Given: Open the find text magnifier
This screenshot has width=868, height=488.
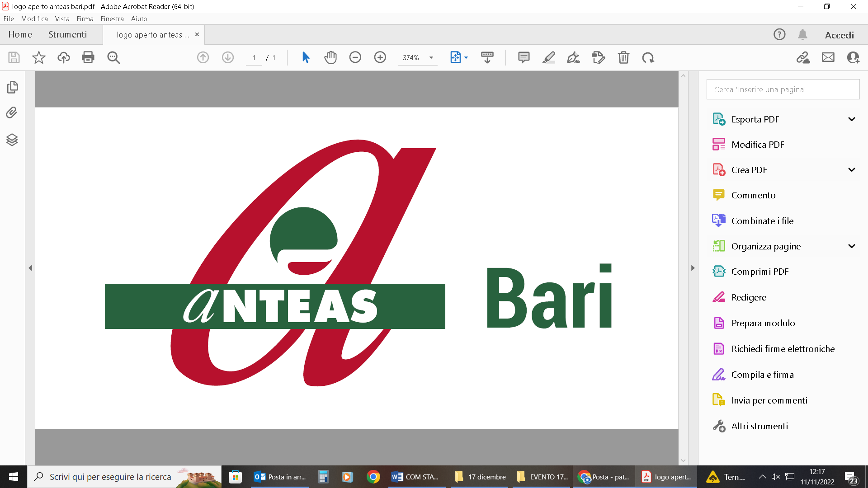Looking at the screenshot, I should click(x=113, y=57).
